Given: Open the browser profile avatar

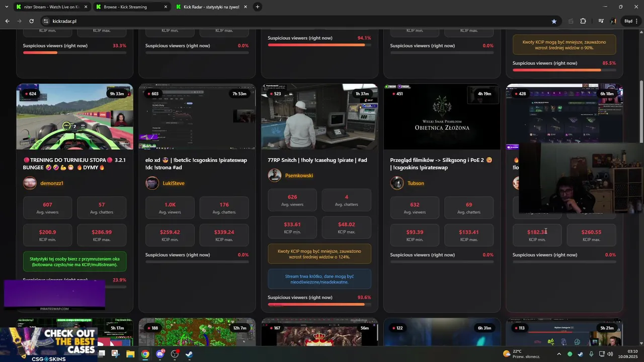Looking at the screenshot, I should 613,21.
